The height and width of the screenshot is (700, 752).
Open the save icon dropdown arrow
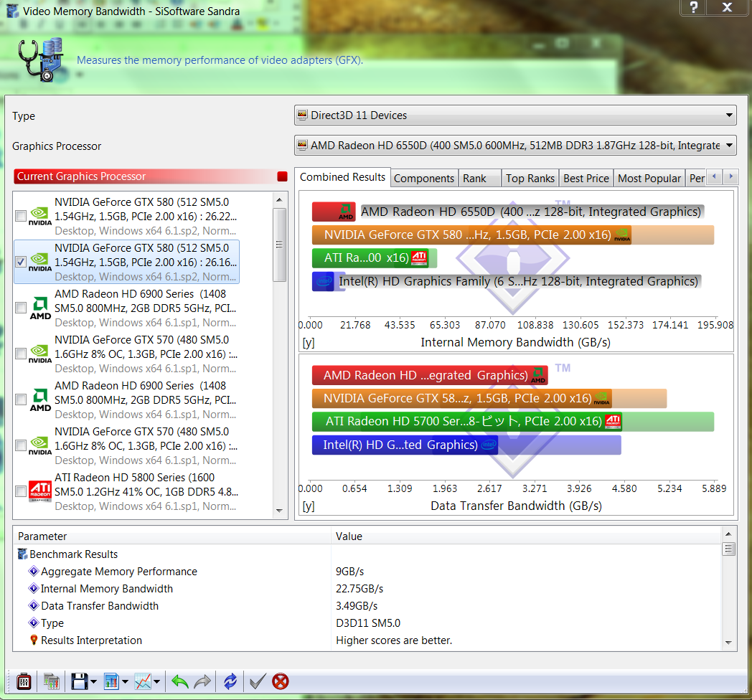coord(93,681)
